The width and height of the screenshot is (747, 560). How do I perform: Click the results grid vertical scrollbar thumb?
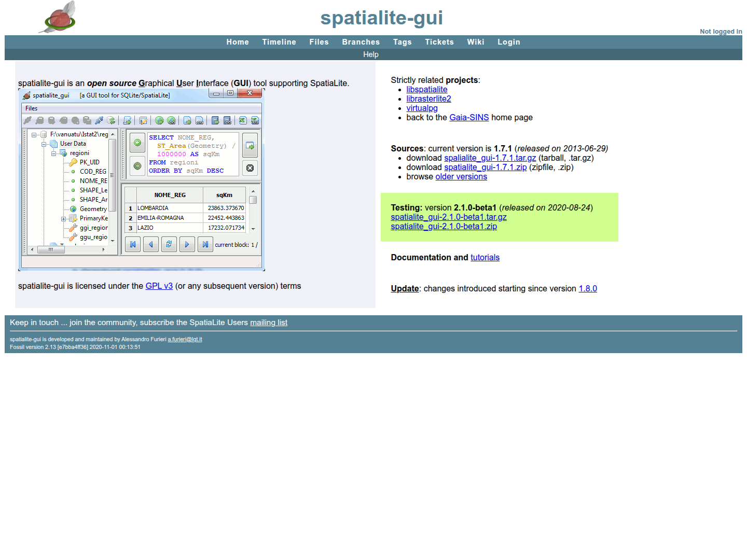pos(253,200)
